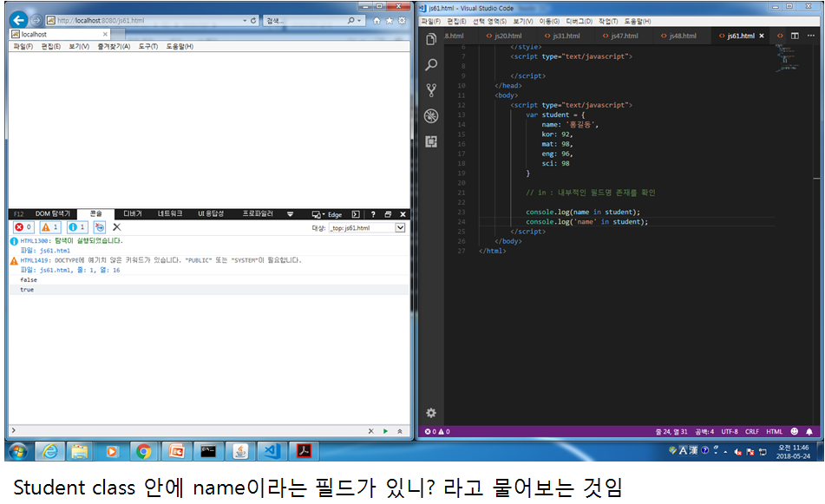The image size is (825, 504).
Task: Click the line 24 column 31 status item
Action: [x=671, y=431]
